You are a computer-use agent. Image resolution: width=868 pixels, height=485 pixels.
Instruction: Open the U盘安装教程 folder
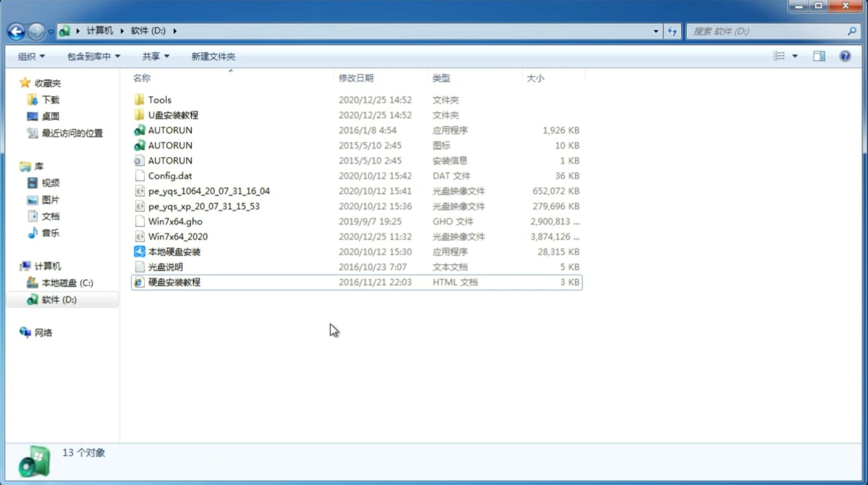[x=173, y=115]
